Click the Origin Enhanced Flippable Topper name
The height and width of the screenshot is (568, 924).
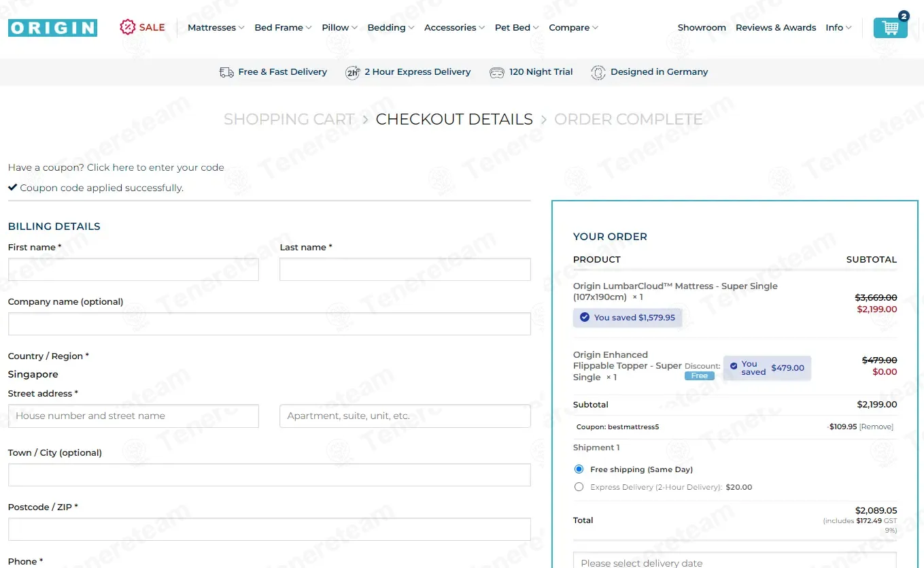pos(627,366)
